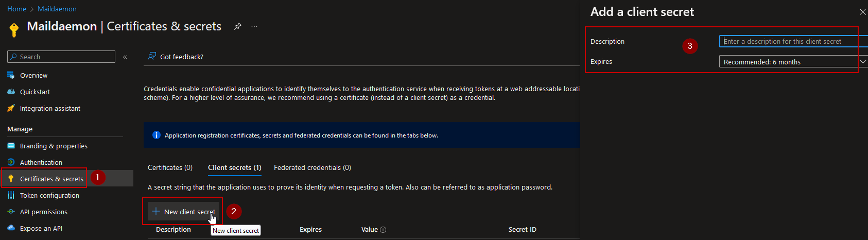Open the more options ellipsis menu
Image resolution: width=868 pixels, height=240 pixels.
click(254, 26)
